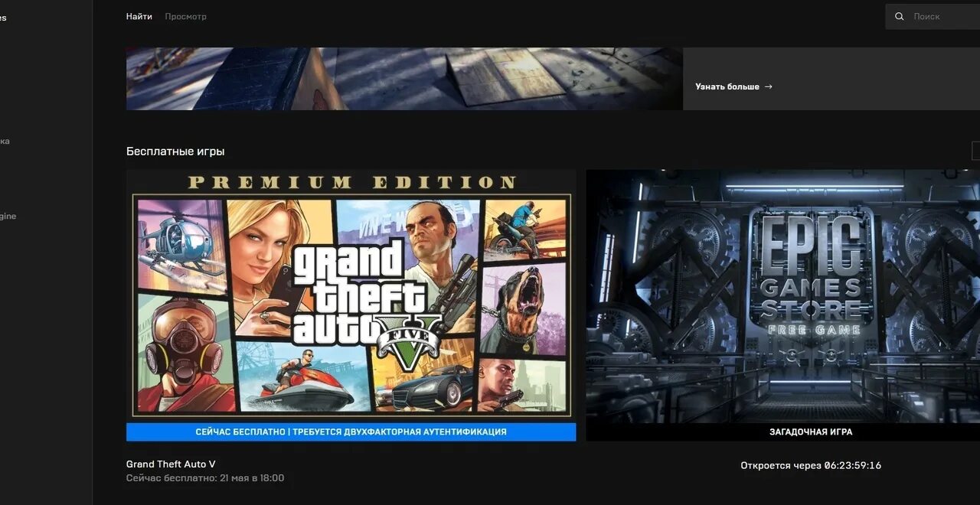Open the Найти tab
This screenshot has width=980, height=505.
[139, 16]
